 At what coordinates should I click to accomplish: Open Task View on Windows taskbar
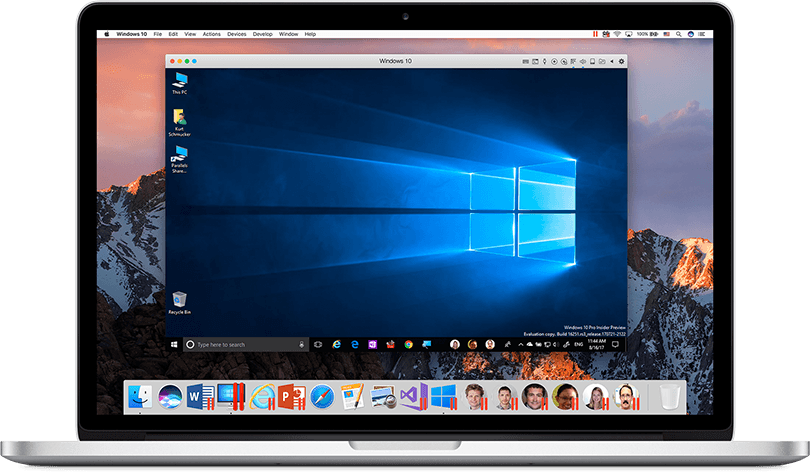318,344
